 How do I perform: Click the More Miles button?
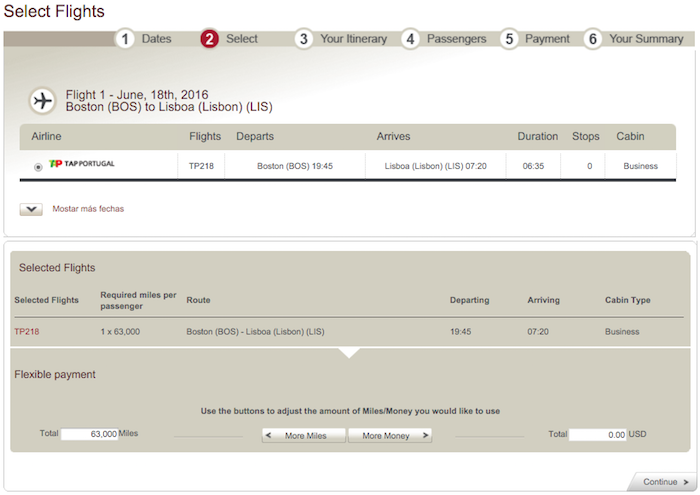click(304, 435)
